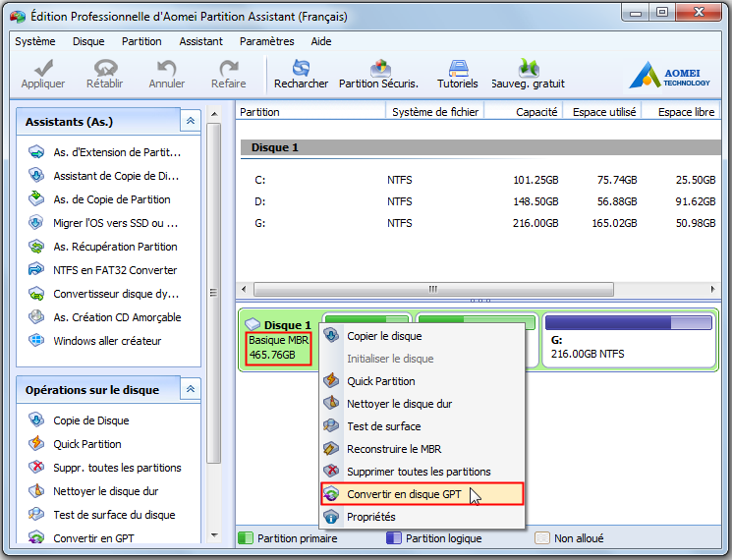Open the Système menu

point(35,41)
